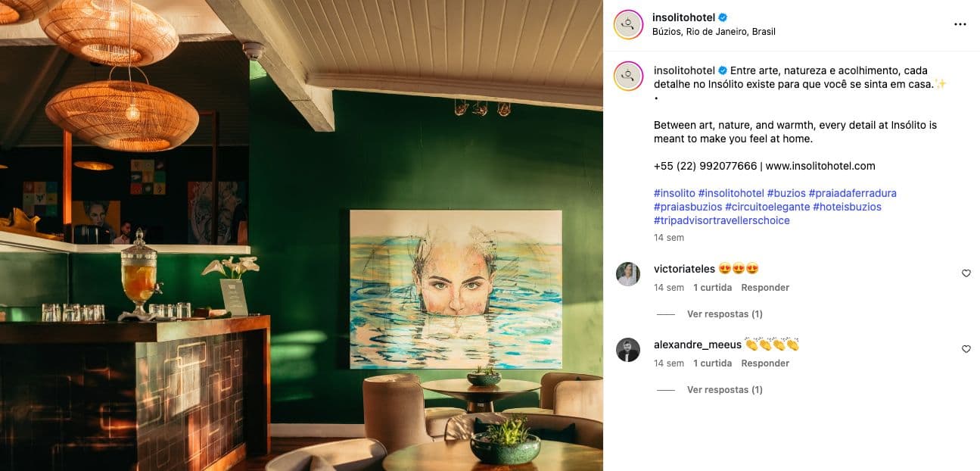This screenshot has height=471, width=980.
Task: Like the alexandre_meeus comment with heart icon
Action: pos(966,349)
